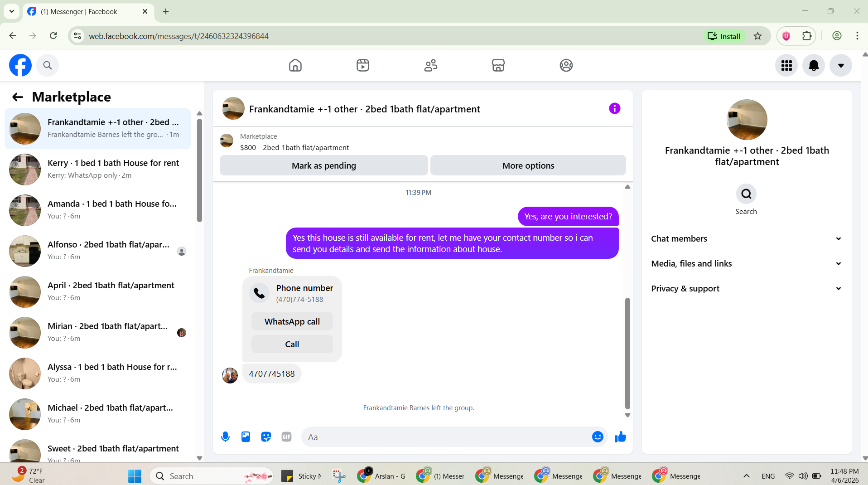868x485 pixels.
Task: Expand Media, files and links section
Action: (x=747, y=264)
